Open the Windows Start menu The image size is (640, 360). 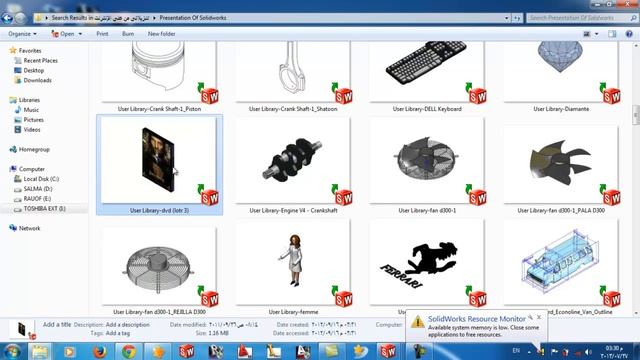click(x=12, y=351)
